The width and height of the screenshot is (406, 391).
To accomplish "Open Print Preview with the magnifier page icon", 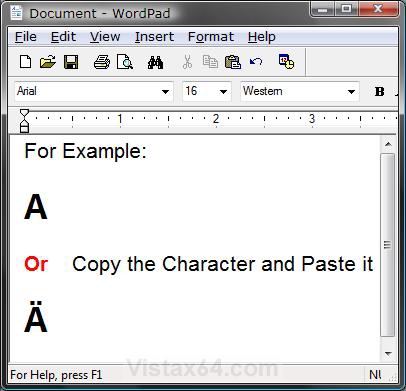I will (x=125, y=62).
